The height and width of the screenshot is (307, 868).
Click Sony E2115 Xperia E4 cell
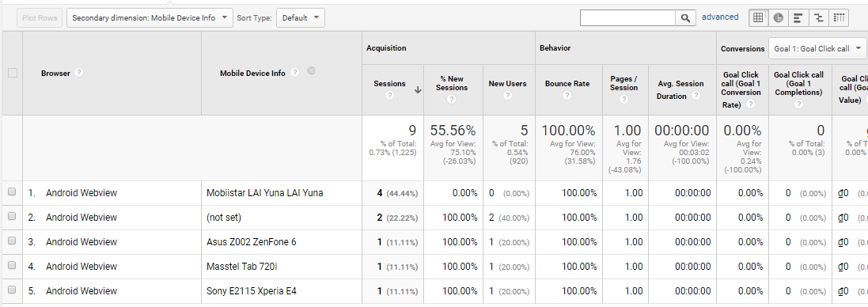[252, 290]
